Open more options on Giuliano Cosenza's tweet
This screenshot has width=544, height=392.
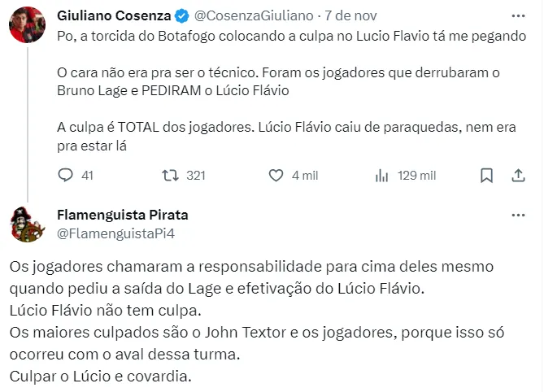click(518, 15)
